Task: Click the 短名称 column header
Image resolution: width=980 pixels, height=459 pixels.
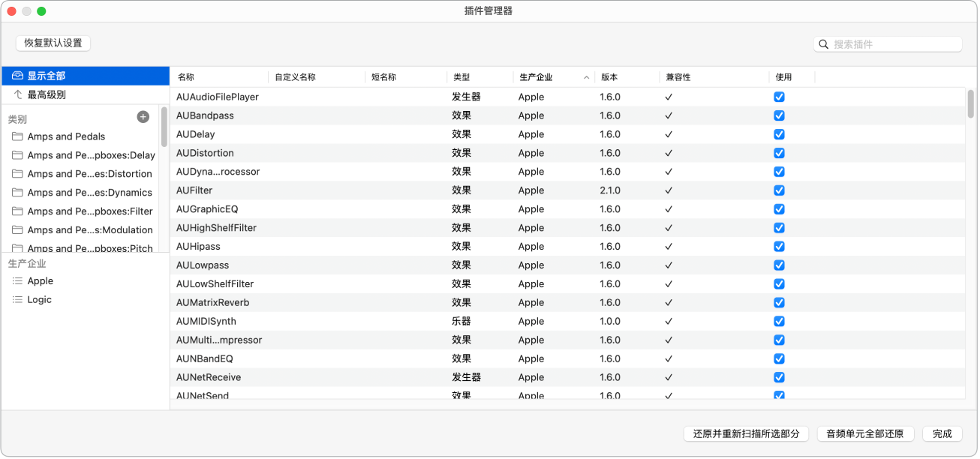Action: click(383, 77)
